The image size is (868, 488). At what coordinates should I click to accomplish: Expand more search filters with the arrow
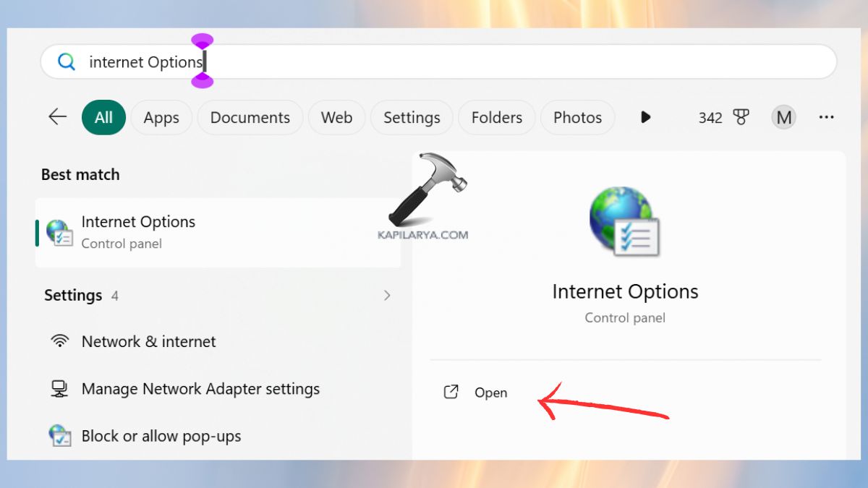pyautogui.click(x=644, y=117)
